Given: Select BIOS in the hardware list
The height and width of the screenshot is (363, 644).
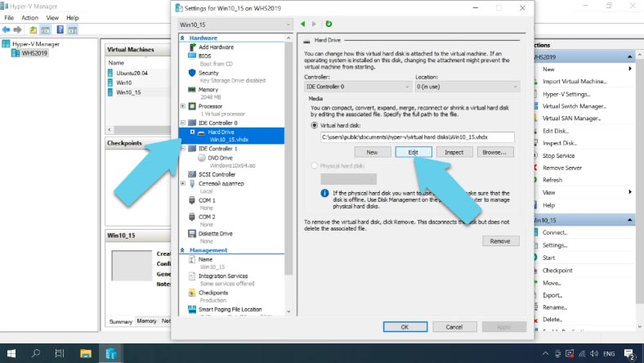Looking at the screenshot, I should point(204,56).
